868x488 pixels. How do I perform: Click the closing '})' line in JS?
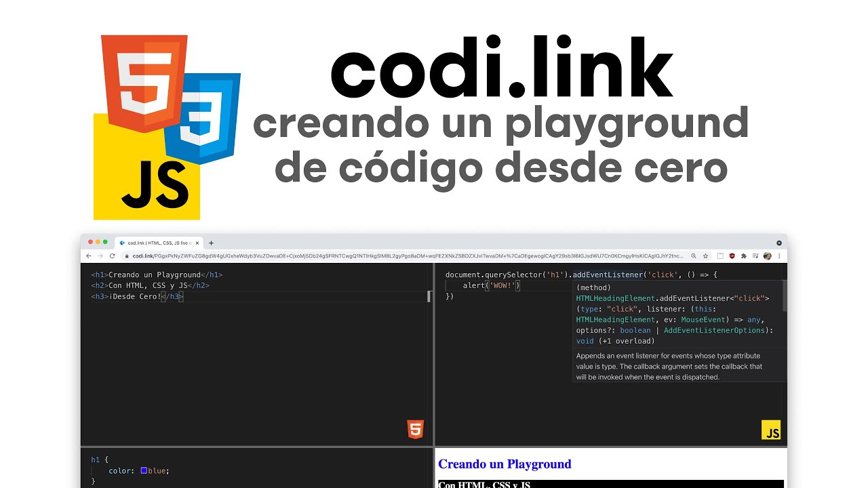(x=450, y=297)
